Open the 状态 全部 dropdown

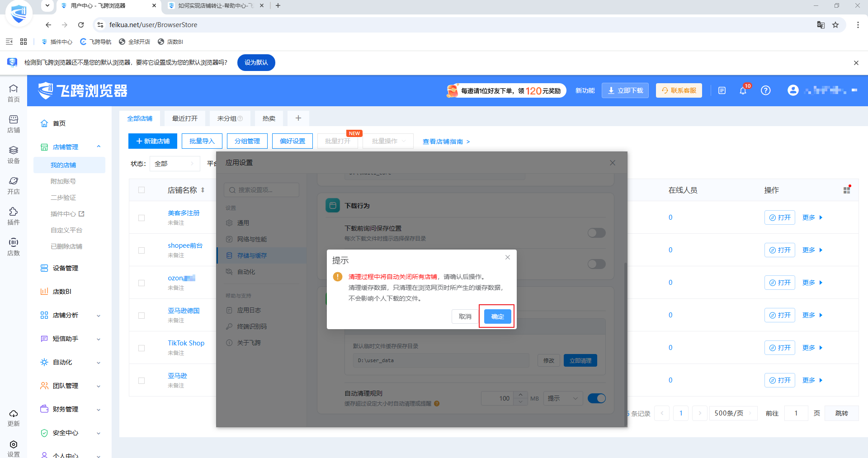[x=175, y=164]
